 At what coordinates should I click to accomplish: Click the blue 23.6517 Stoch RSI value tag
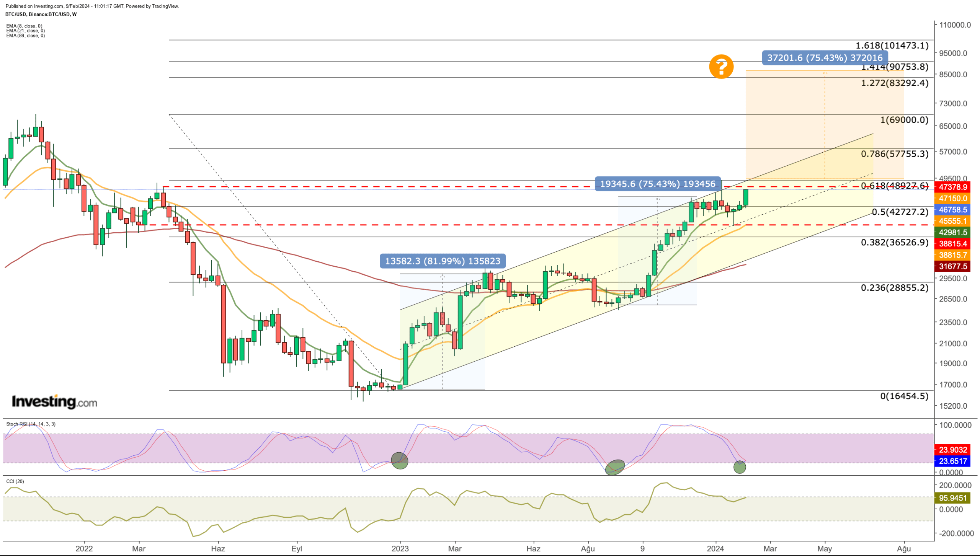pyautogui.click(x=952, y=461)
